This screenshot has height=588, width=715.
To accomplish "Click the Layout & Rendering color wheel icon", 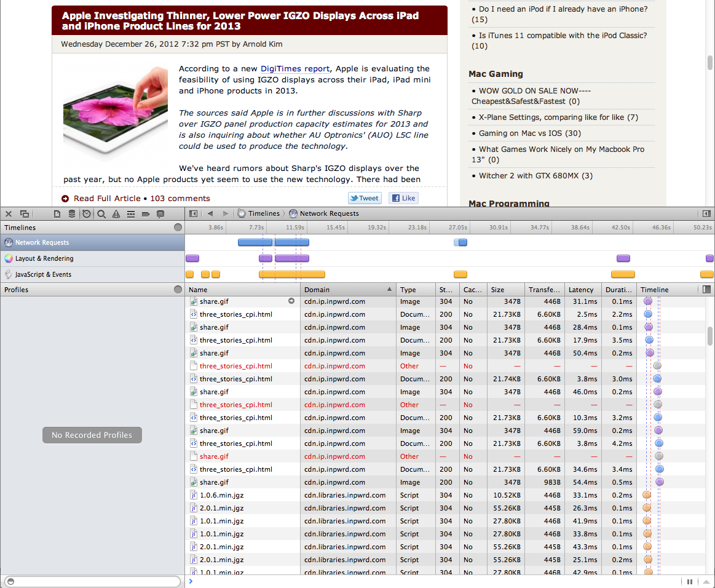I will pyautogui.click(x=9, y=258).
